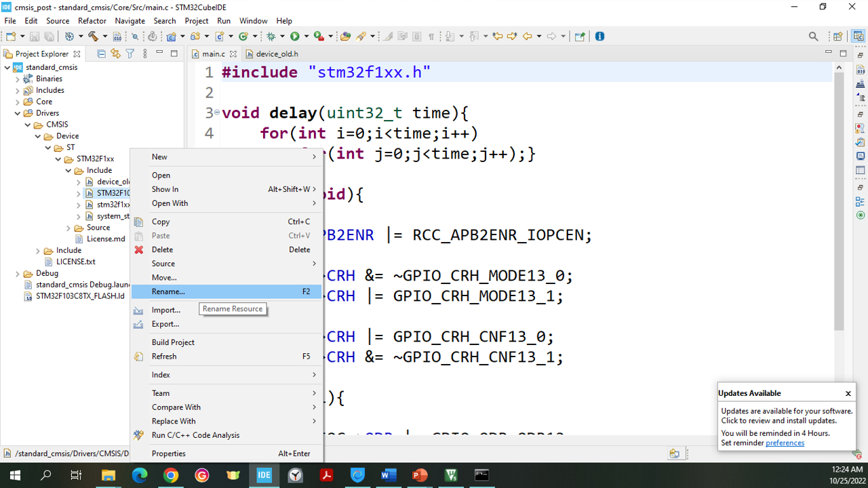Click the Back navigation arrow icon
The image size is (868, 488).
coord(527,37)
